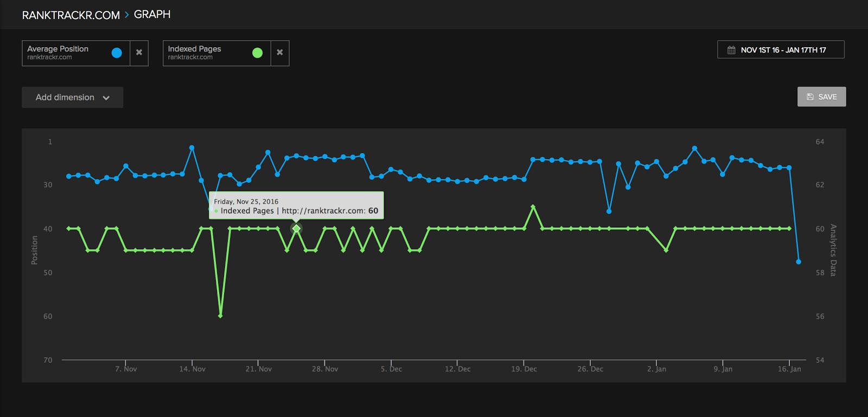Image resolution: width=868 pixels, height=417 pixels.
Task: Click the Indexed Pages tooltip box
Action: (x=296, y=205)
